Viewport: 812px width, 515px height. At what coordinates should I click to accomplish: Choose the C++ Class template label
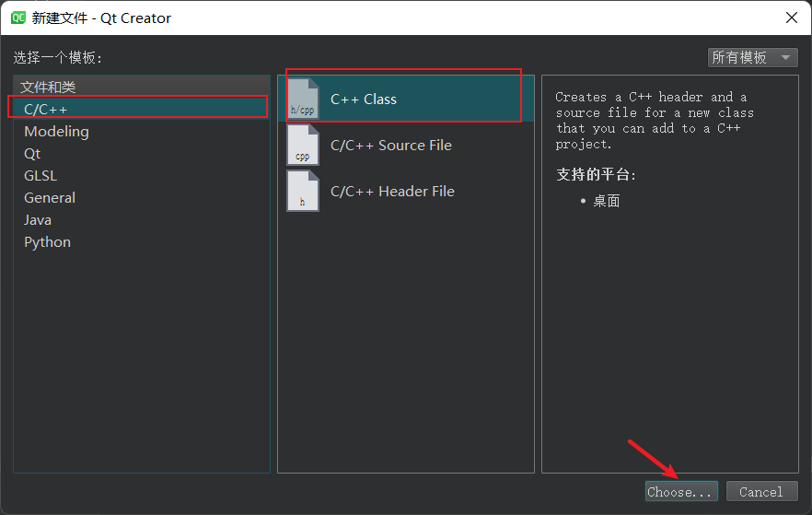point(364,99)
